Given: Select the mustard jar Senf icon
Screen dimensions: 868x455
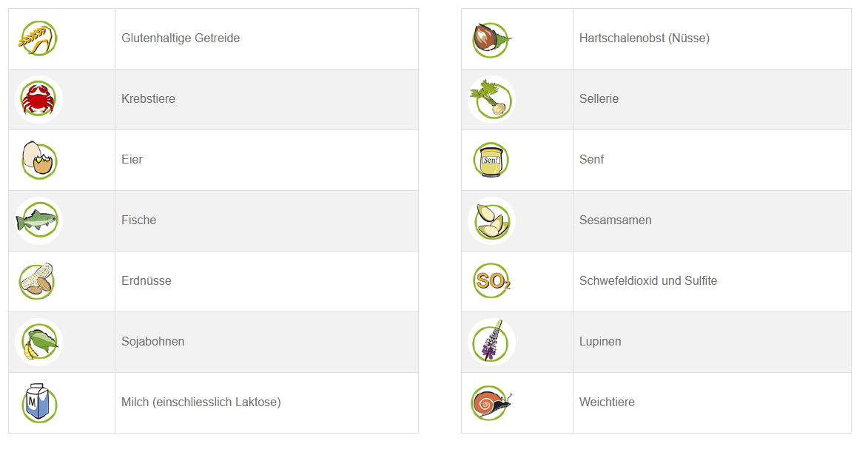Looking at the screenshot, I should [491, 160].
